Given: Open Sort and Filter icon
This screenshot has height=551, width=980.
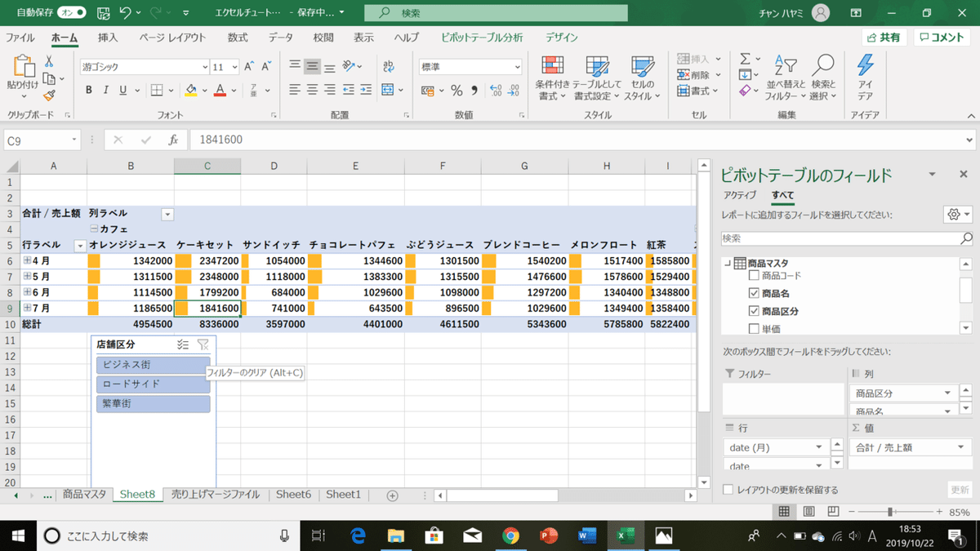Looking at the screenshot, I should click(x=786, y=65).
